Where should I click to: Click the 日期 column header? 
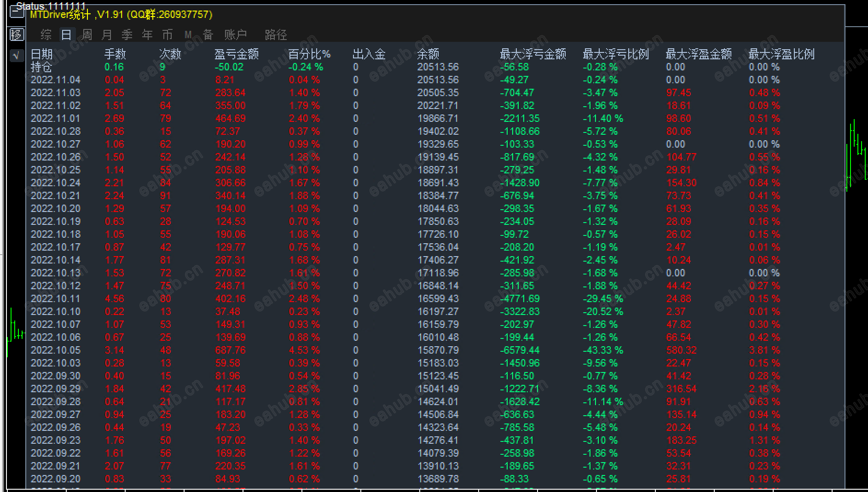pos(41,54)
